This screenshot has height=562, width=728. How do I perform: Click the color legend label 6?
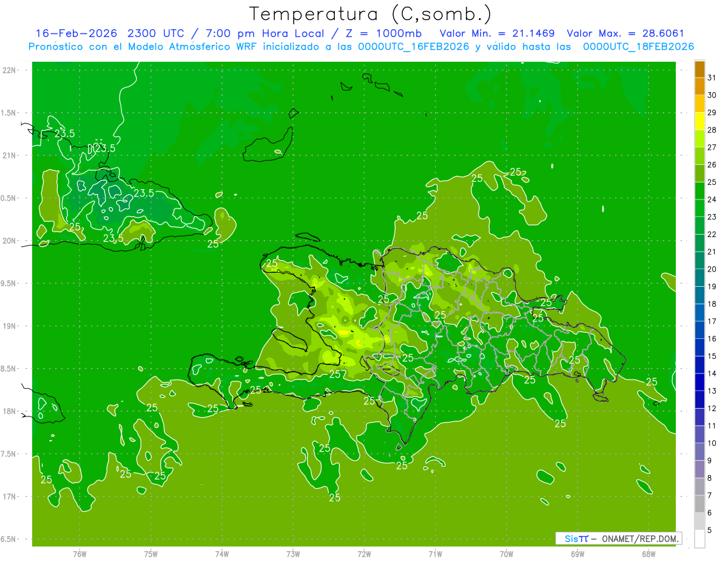(x=710, y=513)
